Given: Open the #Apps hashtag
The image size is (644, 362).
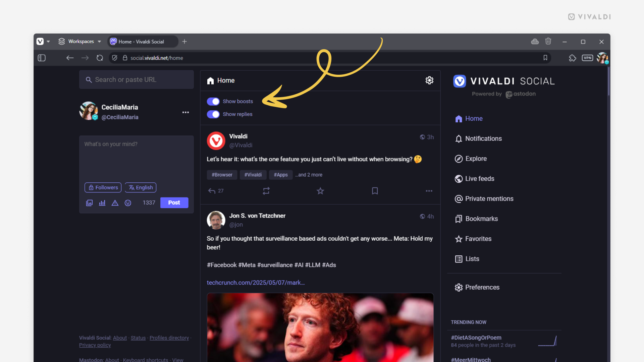Looking at the screenshot, I should [281, 175].
